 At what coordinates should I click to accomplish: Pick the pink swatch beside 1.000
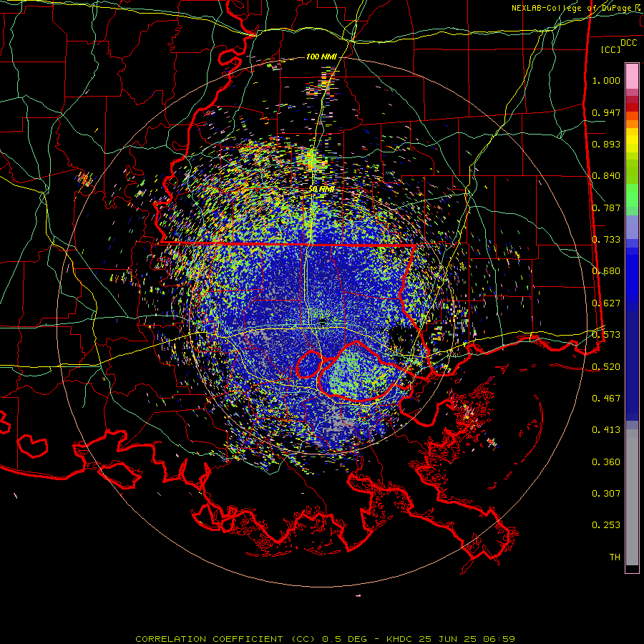click(632, 77)
